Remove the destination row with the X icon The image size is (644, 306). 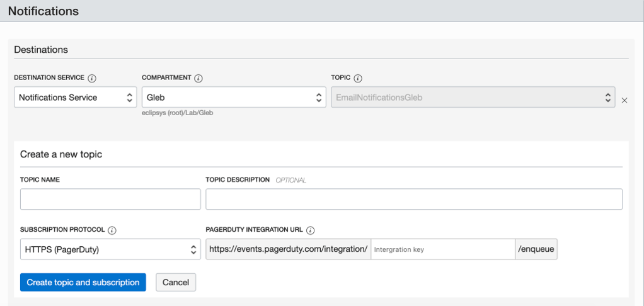click(x=624, y=100)
